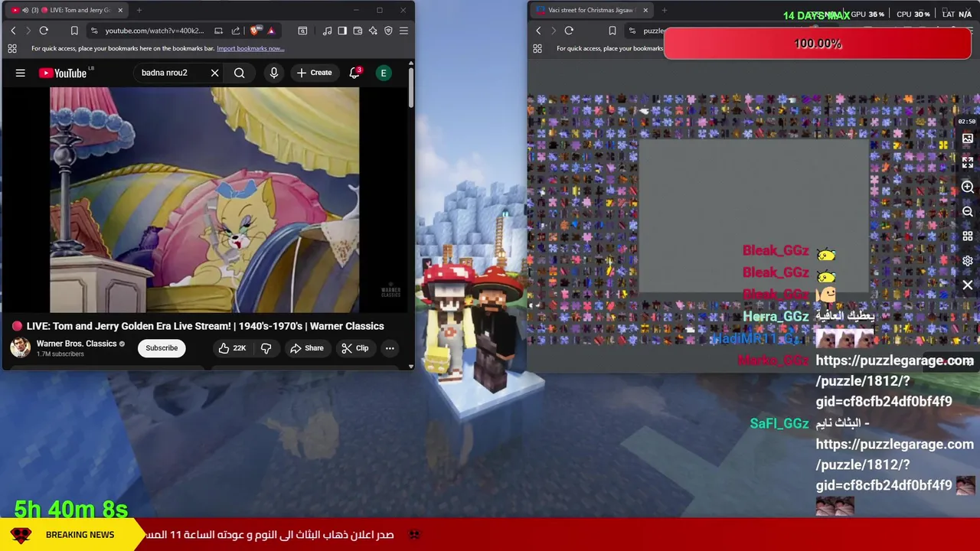Open YouTube guide hamburger menu
The height and width of the screenshot is (551, 980).
[21, 73]
